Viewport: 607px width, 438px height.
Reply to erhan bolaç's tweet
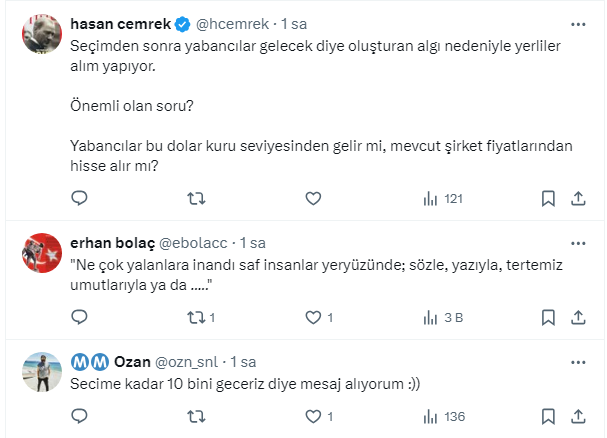coord(80,318)
